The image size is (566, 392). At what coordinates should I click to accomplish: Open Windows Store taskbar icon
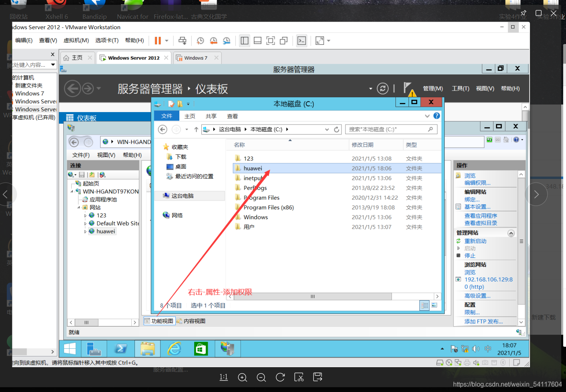click(201, 349)
